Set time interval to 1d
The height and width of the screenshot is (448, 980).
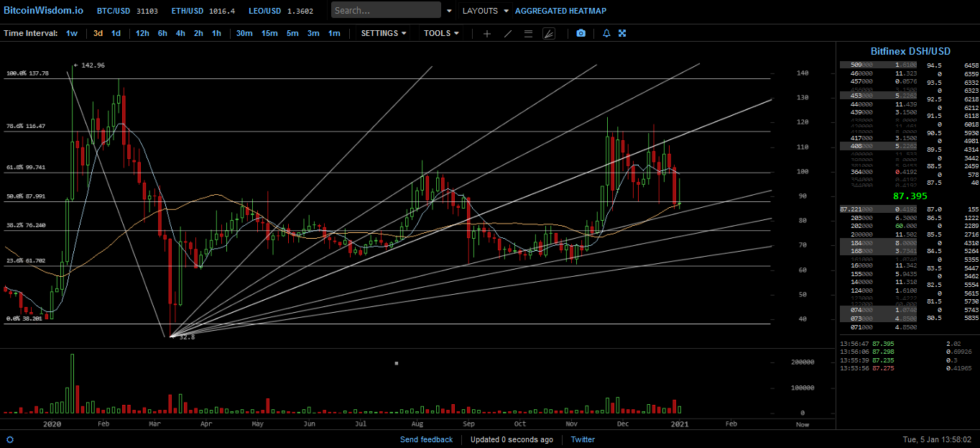[116, 33]
